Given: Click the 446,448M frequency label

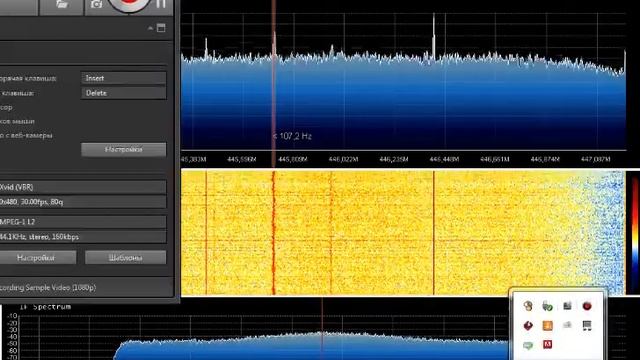Looking at the screenshot, I should click(444, 159).
